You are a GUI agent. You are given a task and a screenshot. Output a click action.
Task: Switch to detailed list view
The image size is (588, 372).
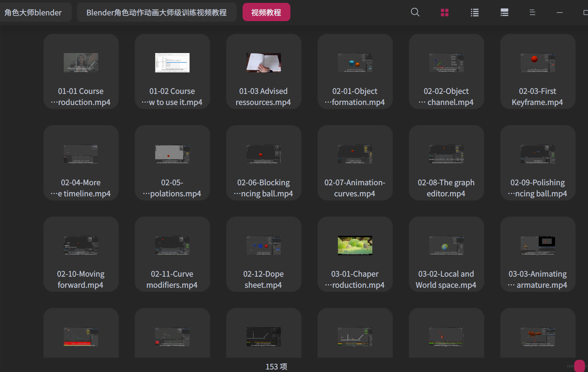click(504, 12)
